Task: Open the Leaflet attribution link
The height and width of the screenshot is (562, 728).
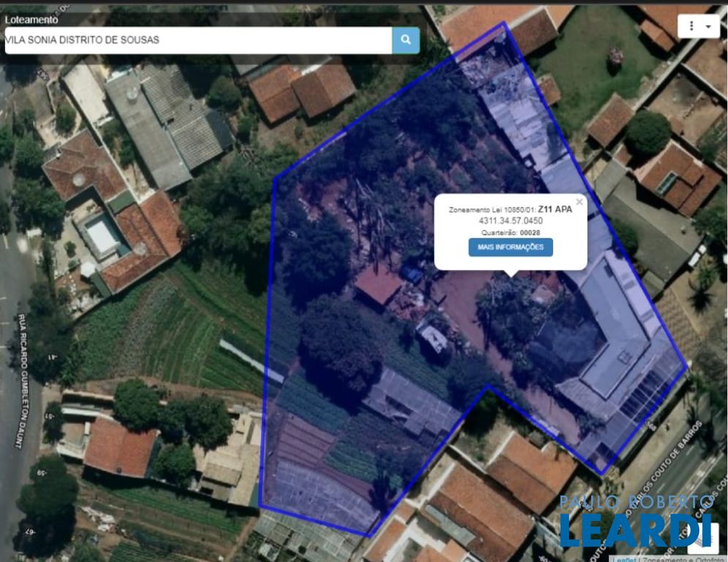Action: [x=623, y=558]
